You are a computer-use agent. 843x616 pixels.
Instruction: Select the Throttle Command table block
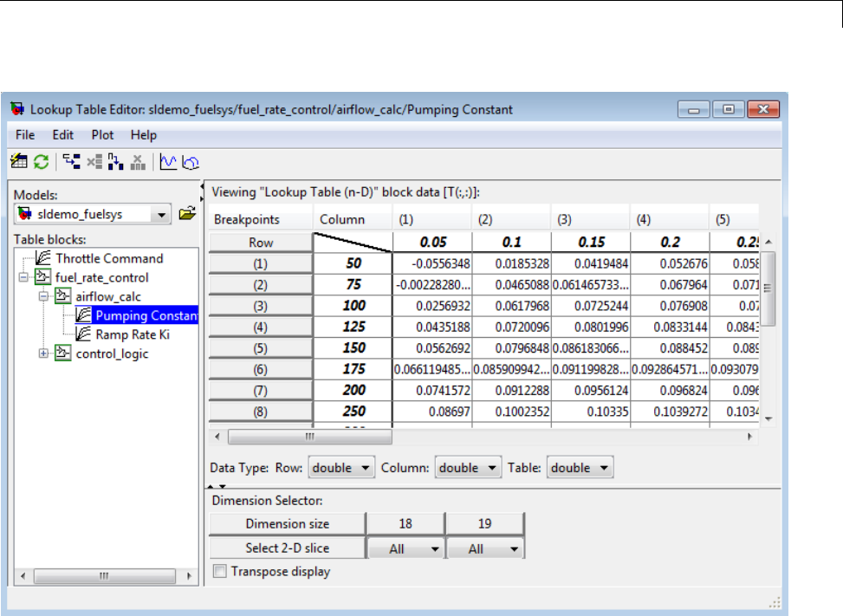click(109, 258)
